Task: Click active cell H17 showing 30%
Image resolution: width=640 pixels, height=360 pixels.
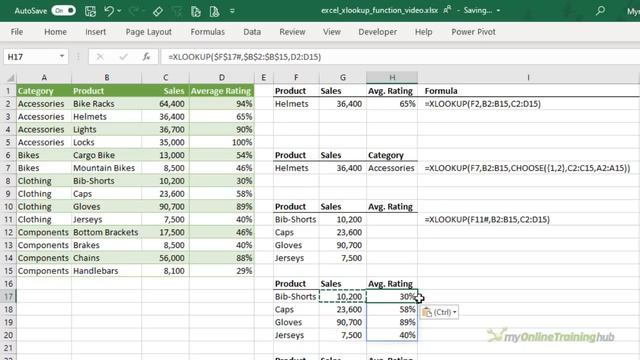Action: (x=392, y=296)
